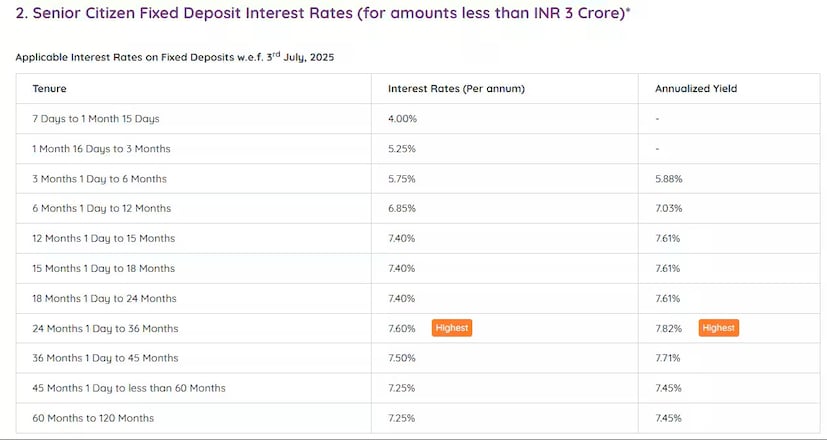The image size is (827, 440).
Task: Select the 6.85% interest rate cell
Action: point(402,208)
